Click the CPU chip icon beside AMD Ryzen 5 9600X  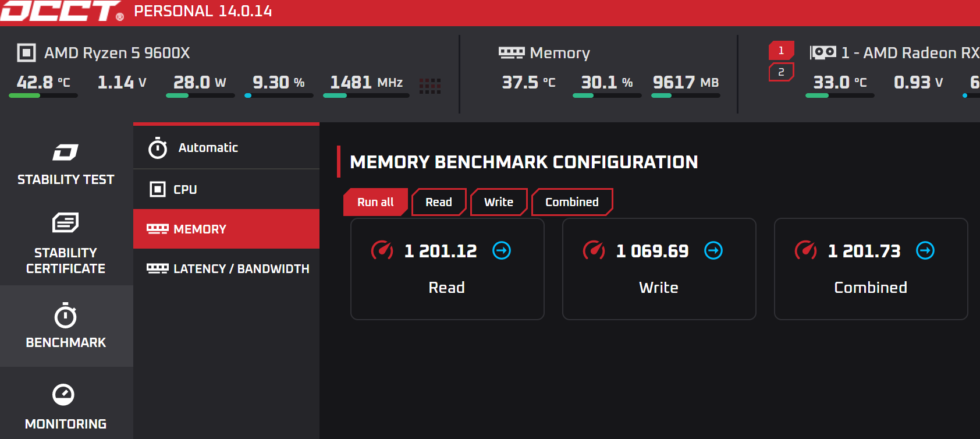[x=26, y=53]
